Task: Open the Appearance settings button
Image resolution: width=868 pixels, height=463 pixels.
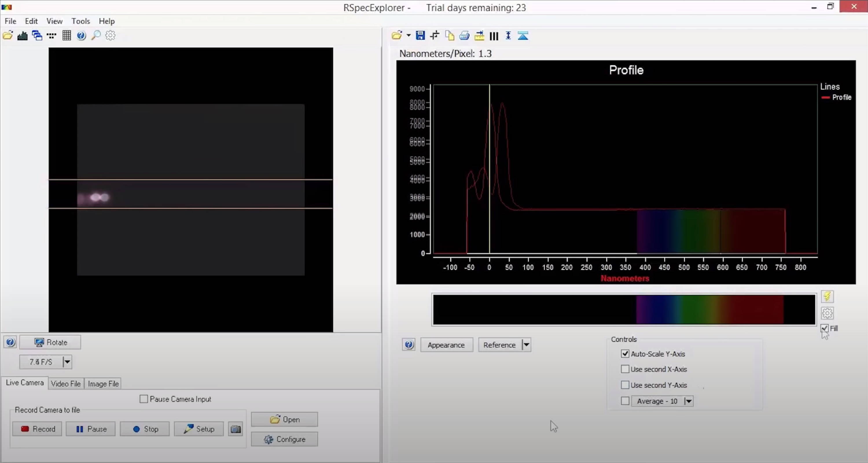Action: coord(446,345)
